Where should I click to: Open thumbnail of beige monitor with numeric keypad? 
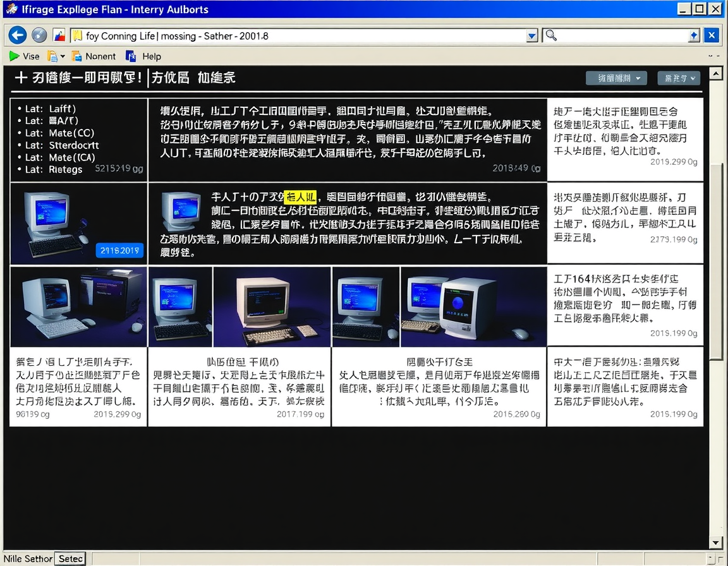click(x=272, y=306)
